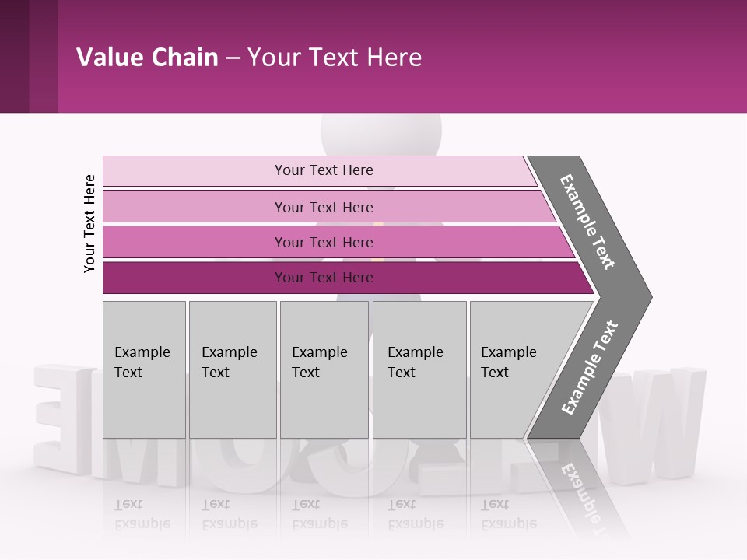The height and width of the screenshot is (560, 747).
Task: Select the second pink 'Your Text Here' bar
Action: pyautogui.click(x=330, y=207)
